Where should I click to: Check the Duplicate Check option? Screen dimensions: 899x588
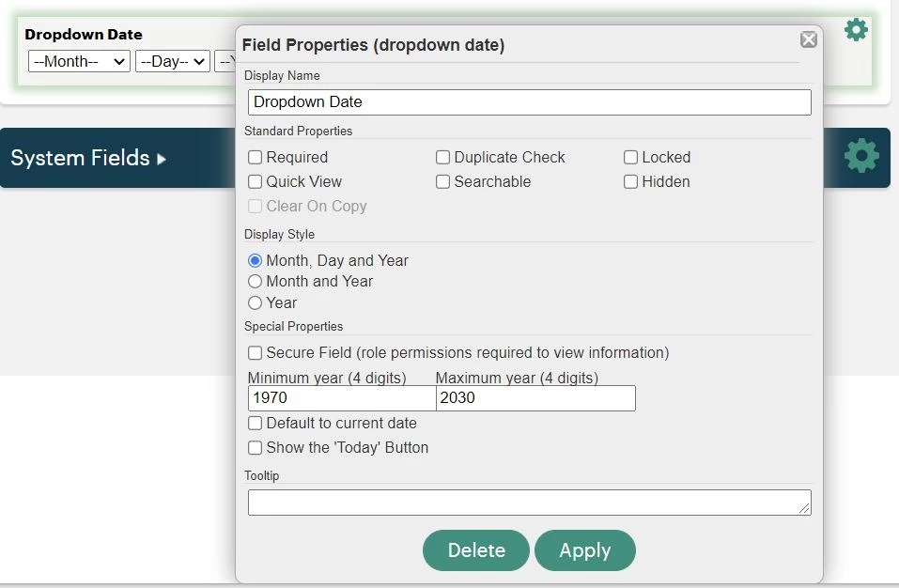[x=442, y=157]
